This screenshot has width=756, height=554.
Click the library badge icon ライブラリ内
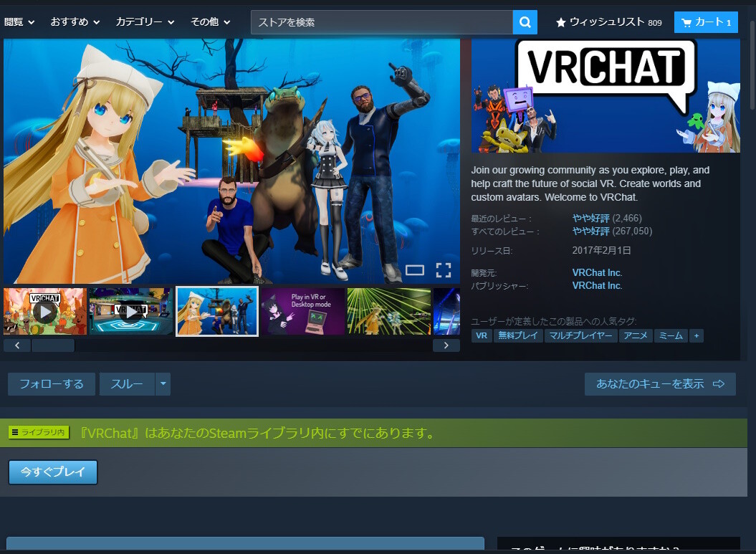pyautogui.click(x=39, y=432)
